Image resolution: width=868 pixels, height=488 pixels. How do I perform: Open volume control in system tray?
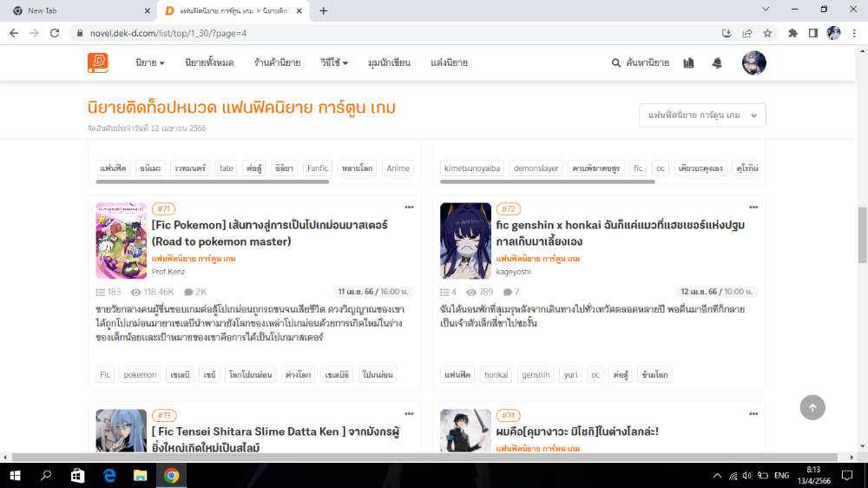pyautogui.click(x=747, y=475)
